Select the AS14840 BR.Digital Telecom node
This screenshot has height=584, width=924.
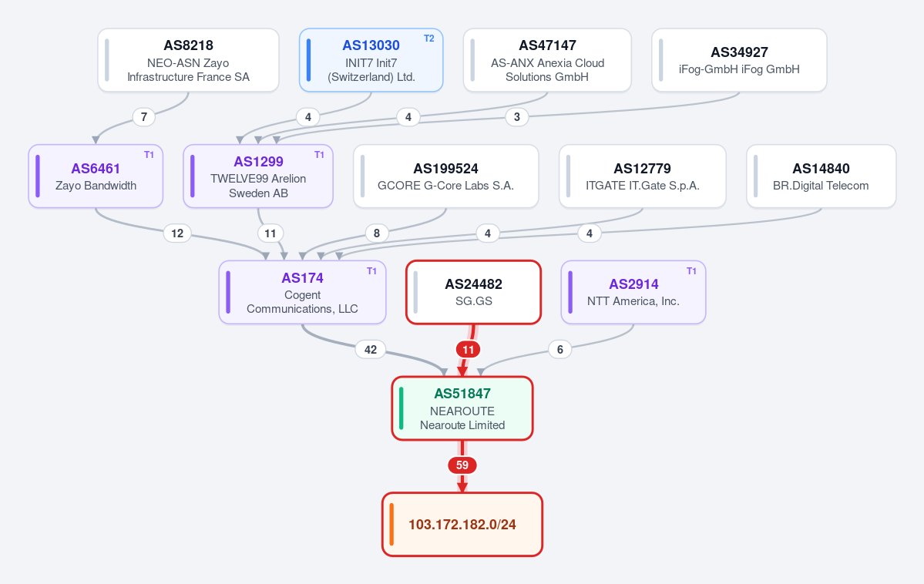coord(821,176)
